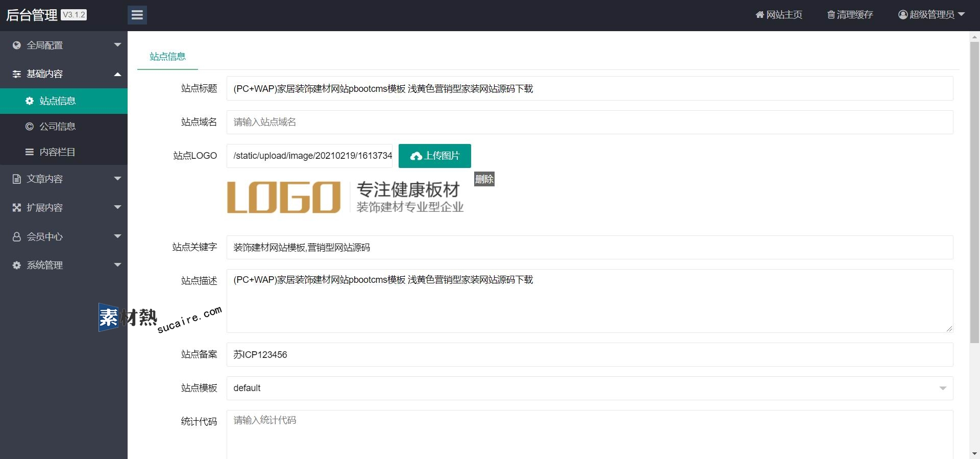Click the list icon beside 内容栏目
Image resolution: width=980 pixels, height=459 pixels.
(x=30, y=152)
